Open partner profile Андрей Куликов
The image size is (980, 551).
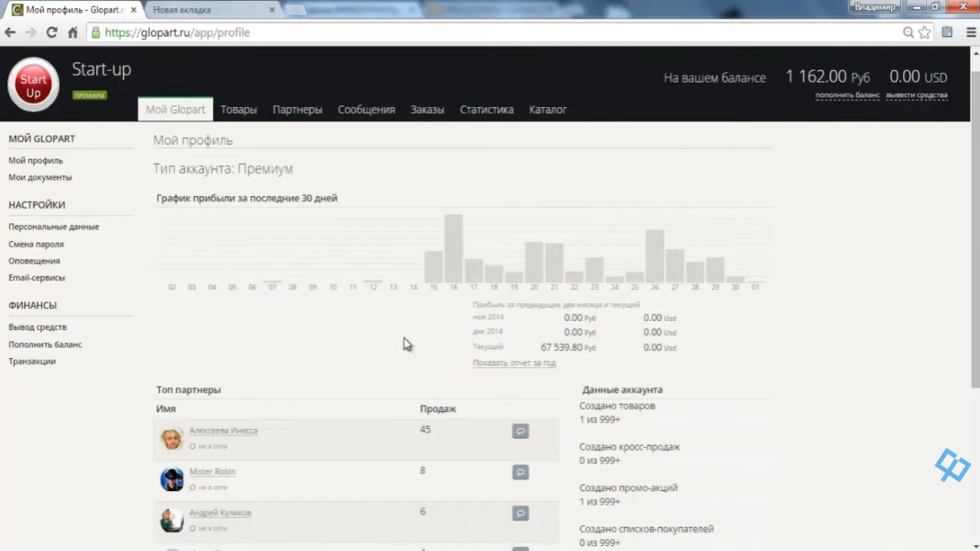[x=220, y=513]
